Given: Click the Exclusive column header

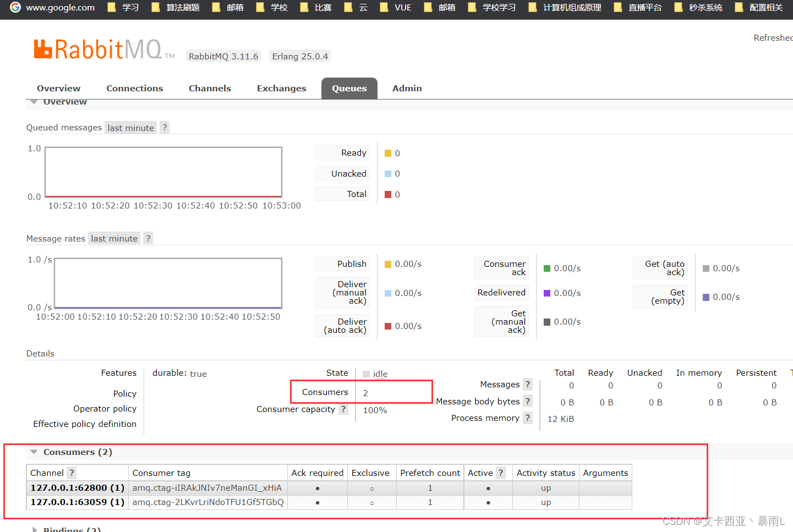Looking at the screenshot, I should click(x=370, y=473).
